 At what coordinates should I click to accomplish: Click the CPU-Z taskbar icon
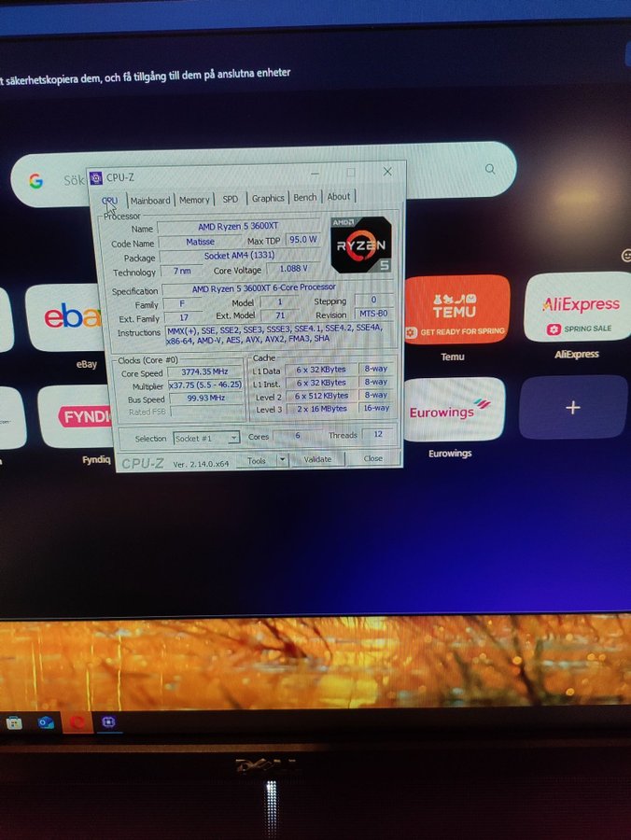click(x=108, y=722)
